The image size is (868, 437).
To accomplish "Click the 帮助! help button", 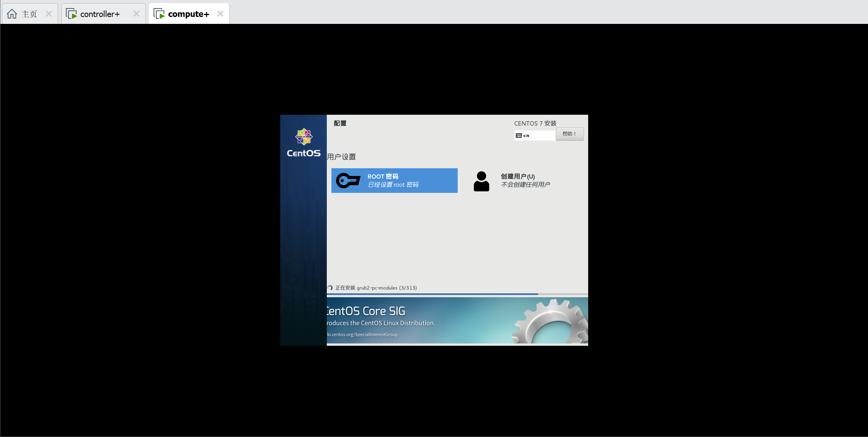I will [570, 134].
